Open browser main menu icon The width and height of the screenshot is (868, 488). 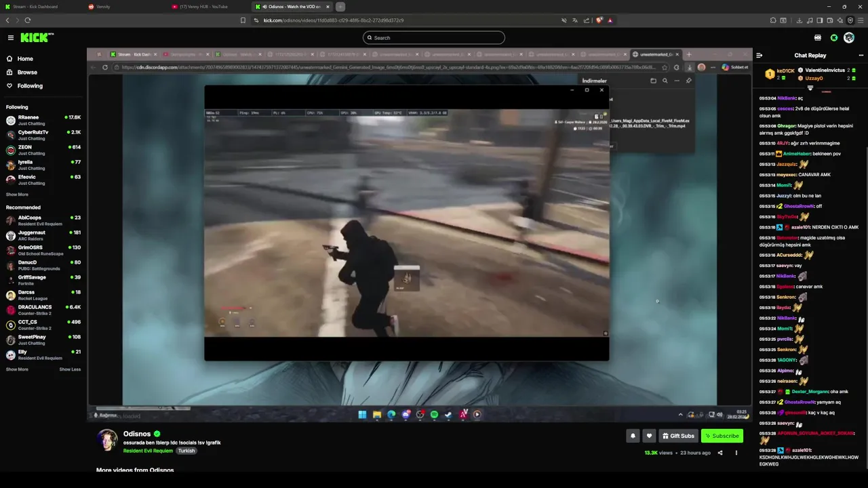861,20
